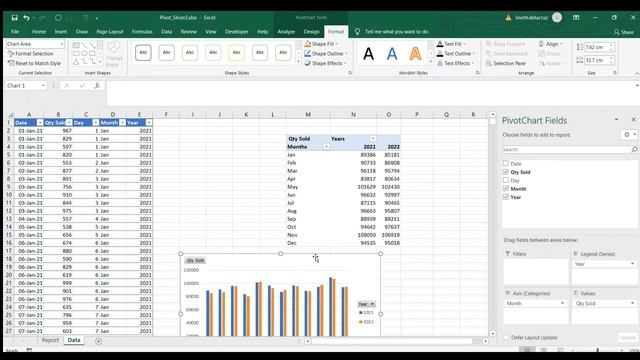Click the shape width size field
The height and width of the screenshot is (360, 640).
596,60
